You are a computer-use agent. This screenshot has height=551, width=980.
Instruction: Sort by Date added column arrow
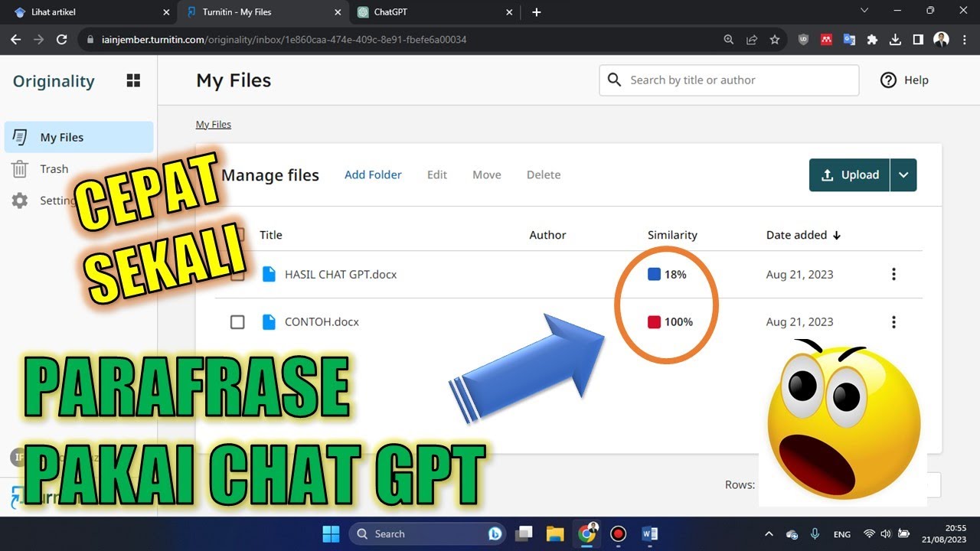tap(837, 236)
